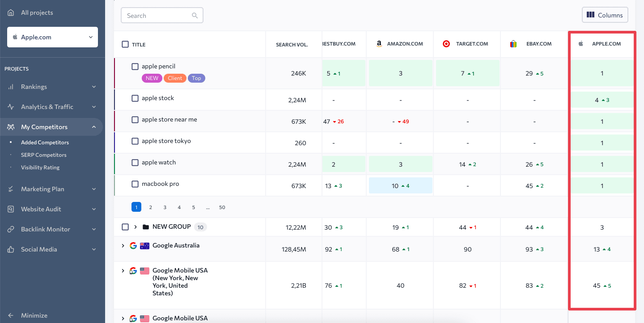Screen dimensions: 644x323
Task: Click the Minimize sidebar label
Action: 34,315
